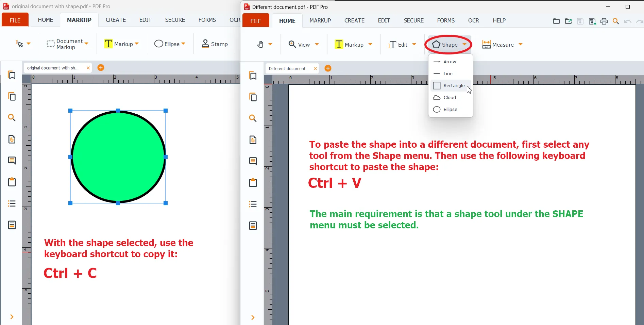
Task: Choose Ellipse from Shape menu
Action: tap(451, 110)
